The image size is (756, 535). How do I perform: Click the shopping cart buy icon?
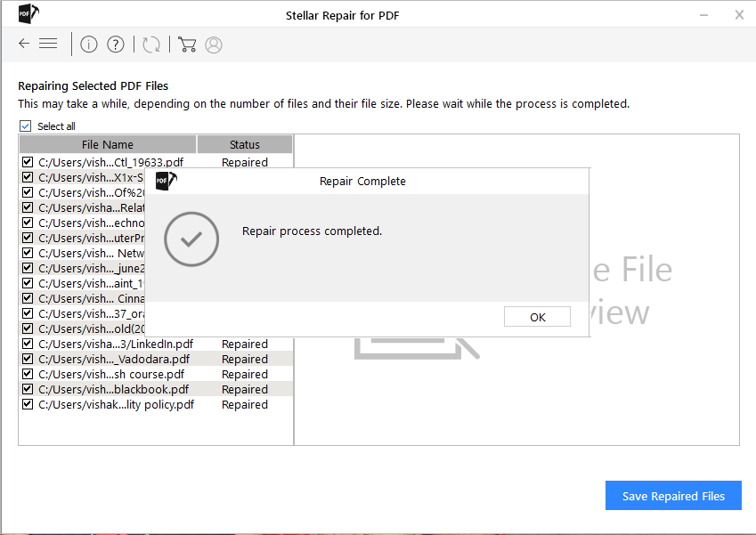(x=187, y=45)
